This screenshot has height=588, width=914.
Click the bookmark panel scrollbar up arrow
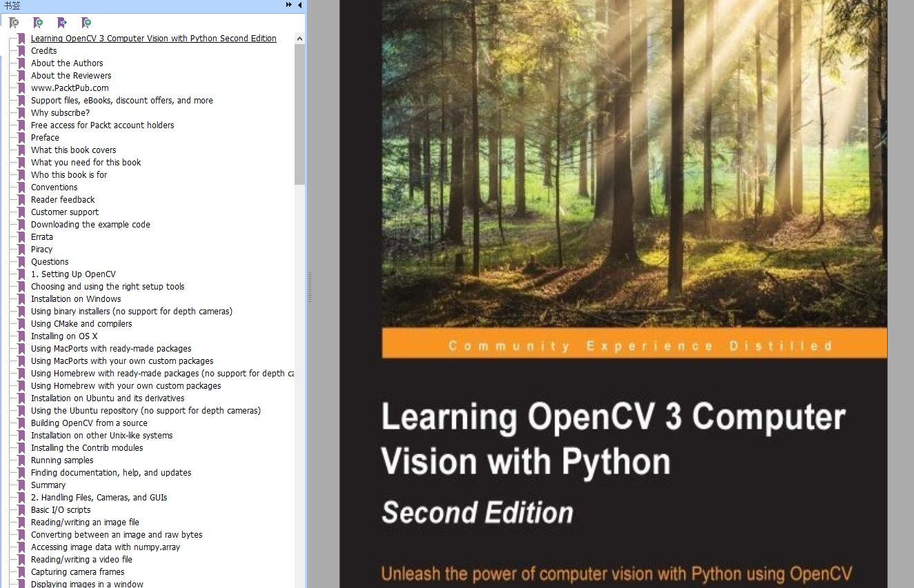[x=299, y=37]
